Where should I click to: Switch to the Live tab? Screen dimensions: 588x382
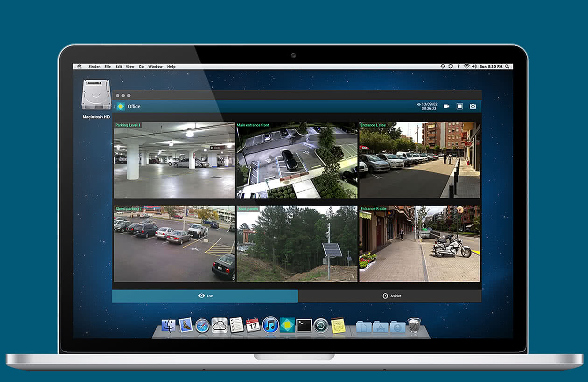[x=205, y=296]
